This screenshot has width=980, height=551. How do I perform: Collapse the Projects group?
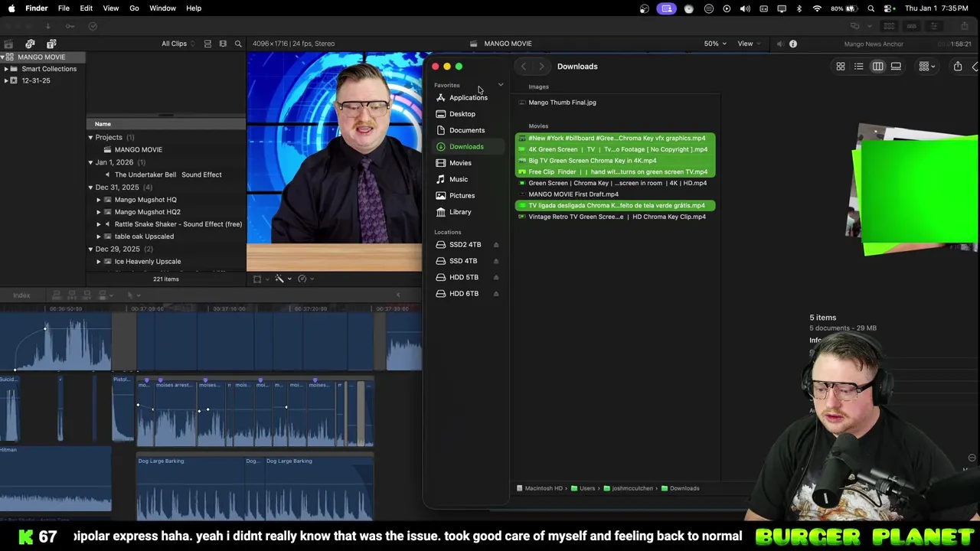tap(90, 138)
